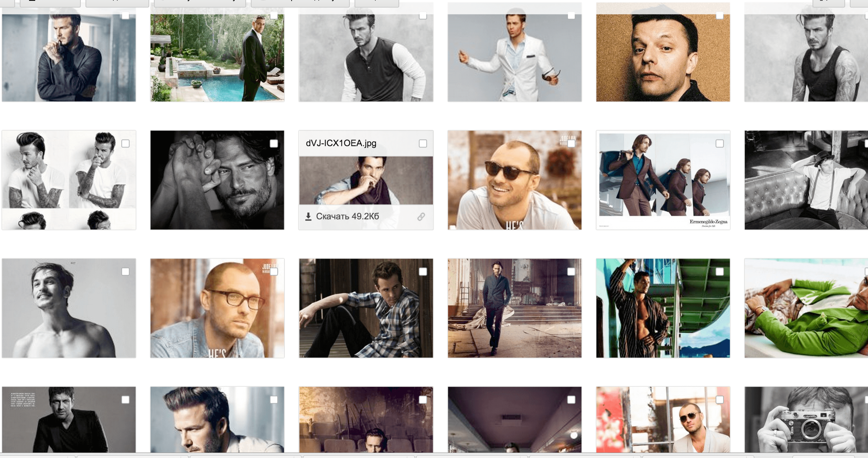Select the file name dVJ-ICX1OEA.jpg
Viewport: 868px width, 458px height.
(341, 143)
